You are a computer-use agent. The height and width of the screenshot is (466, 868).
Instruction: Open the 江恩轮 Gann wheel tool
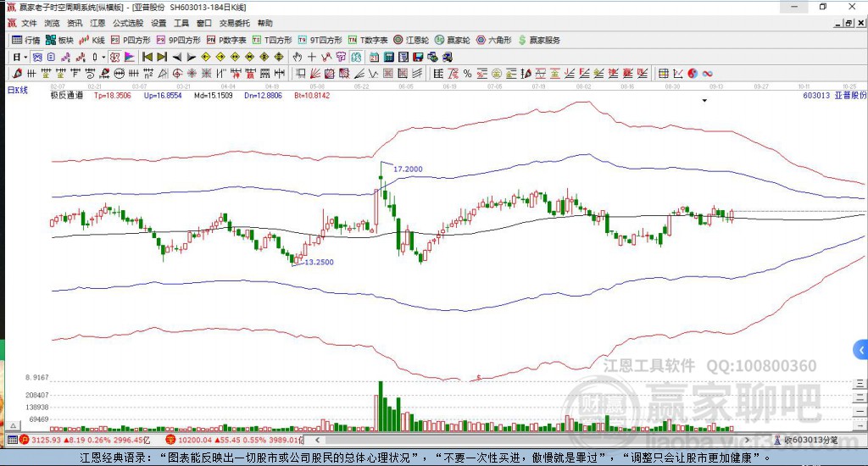click(x=416, y=40)
